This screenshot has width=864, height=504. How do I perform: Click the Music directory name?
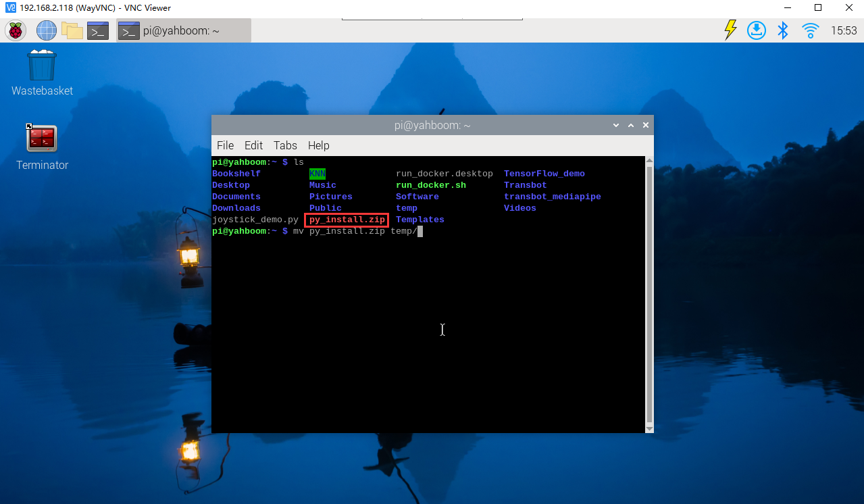(x=323, y=185)
